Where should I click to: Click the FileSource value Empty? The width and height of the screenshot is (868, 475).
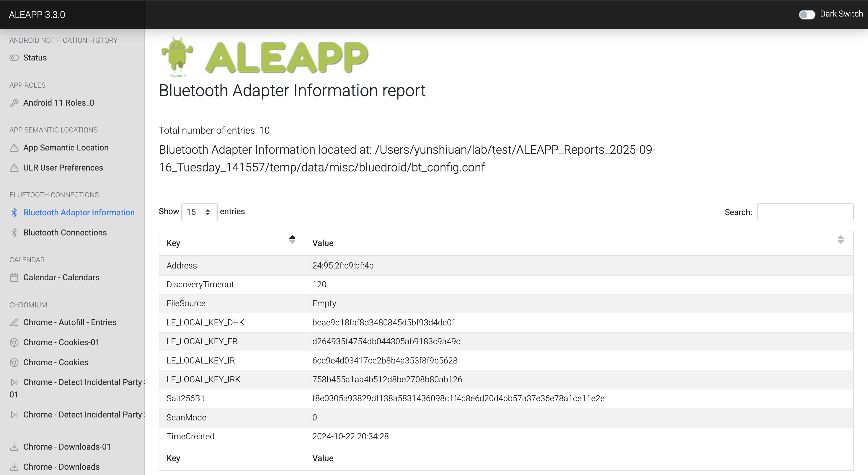point(324,303)
